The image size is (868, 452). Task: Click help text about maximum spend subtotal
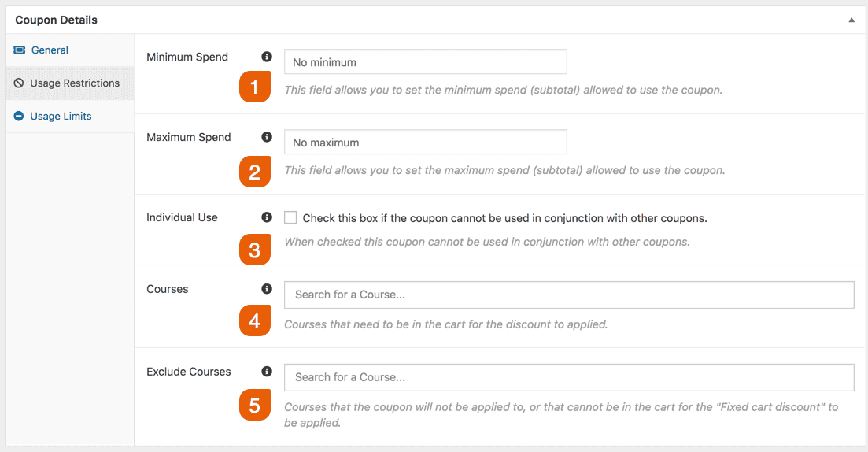pos(505,170)
